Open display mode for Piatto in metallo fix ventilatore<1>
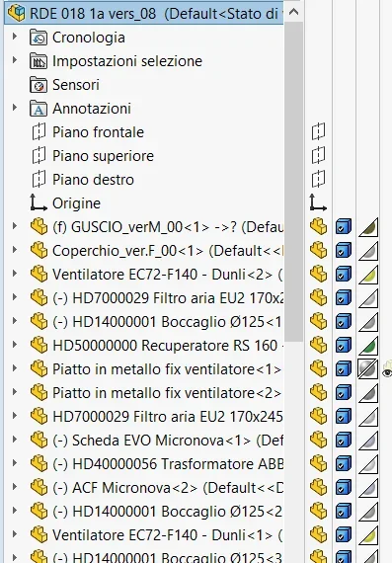This screenshot has width=392, height=563. (x=344, y=369)
